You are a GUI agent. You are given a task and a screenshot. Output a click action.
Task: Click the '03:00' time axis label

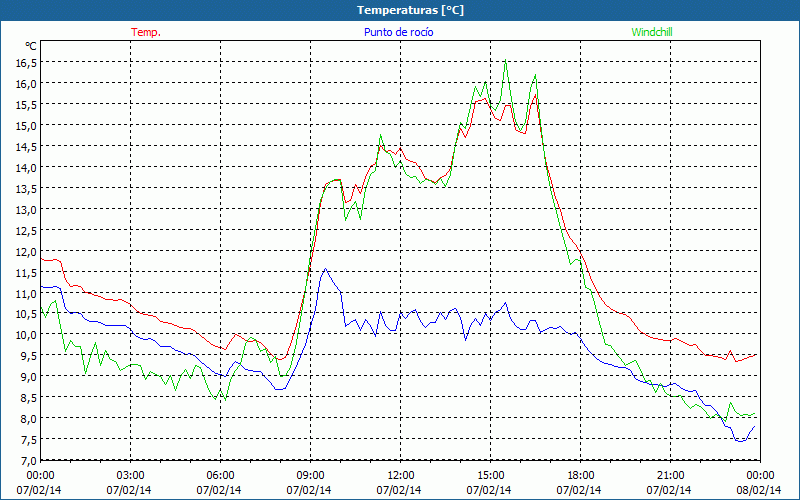click(x=131, y=475)
